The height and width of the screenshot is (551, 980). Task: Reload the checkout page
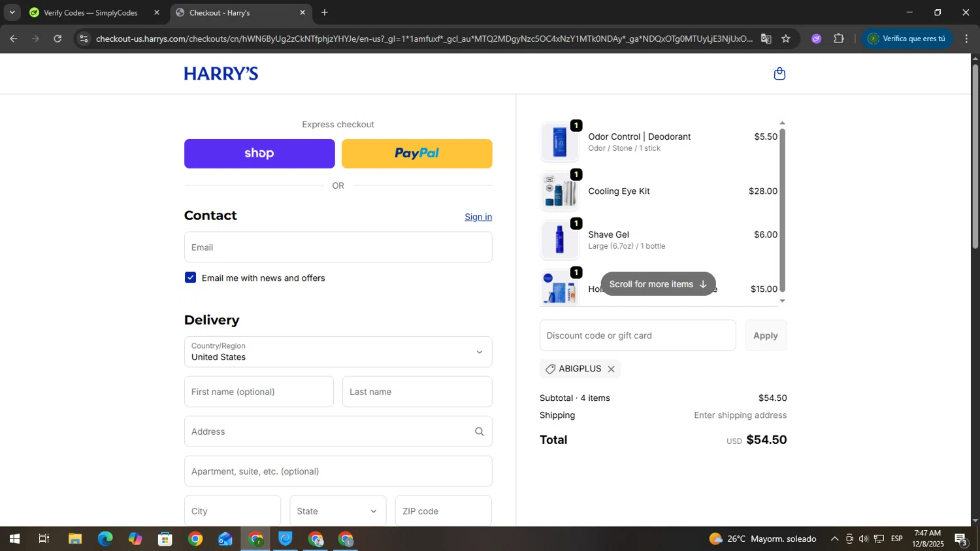click(x=57, y=39)
